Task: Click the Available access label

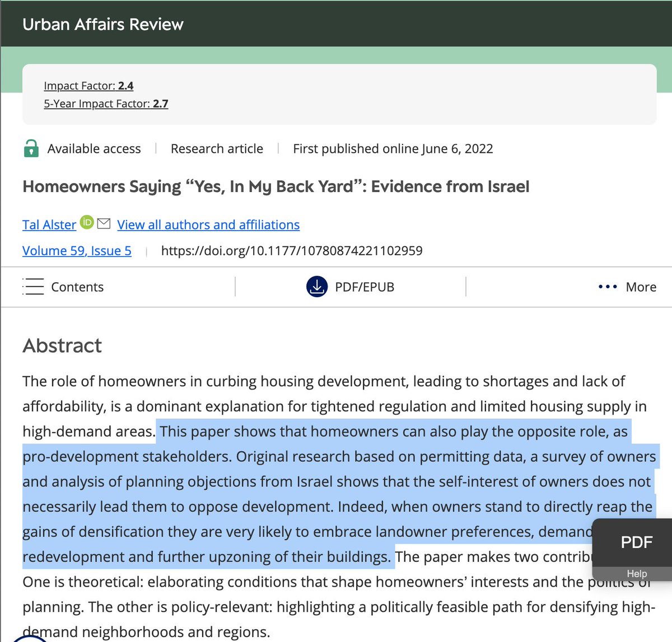Action: click(94, 148)
